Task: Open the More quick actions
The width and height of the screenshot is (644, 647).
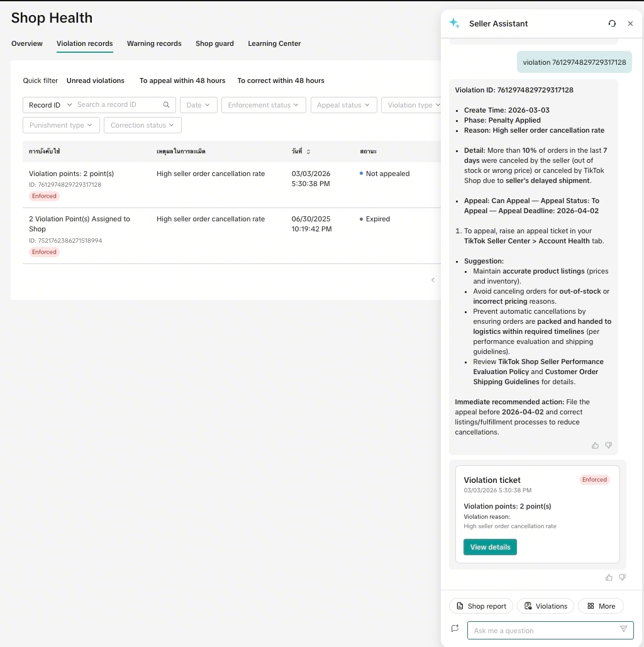Action: coord(601,606)
